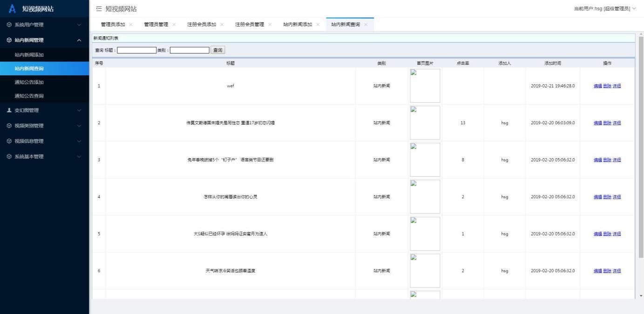Click the title cell 'wef'
The image size is (644, 314).
point(230,86)
